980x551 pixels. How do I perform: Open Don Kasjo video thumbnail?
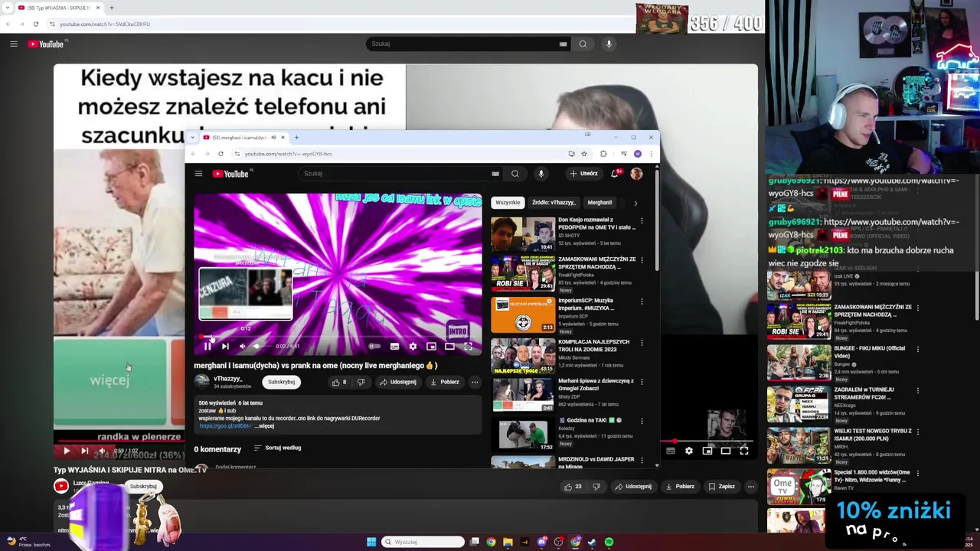[523, 234]
